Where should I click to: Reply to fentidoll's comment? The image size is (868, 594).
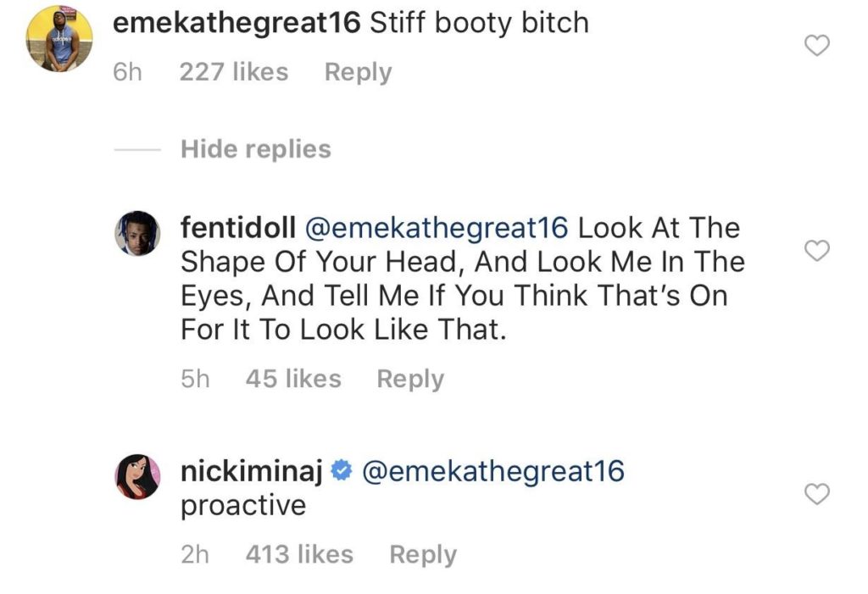[410, 379]
